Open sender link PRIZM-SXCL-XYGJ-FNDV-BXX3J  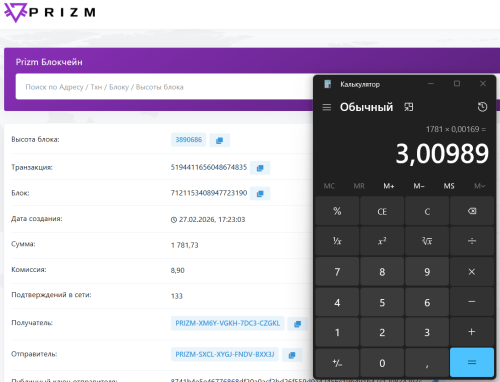tap(225, 354)
